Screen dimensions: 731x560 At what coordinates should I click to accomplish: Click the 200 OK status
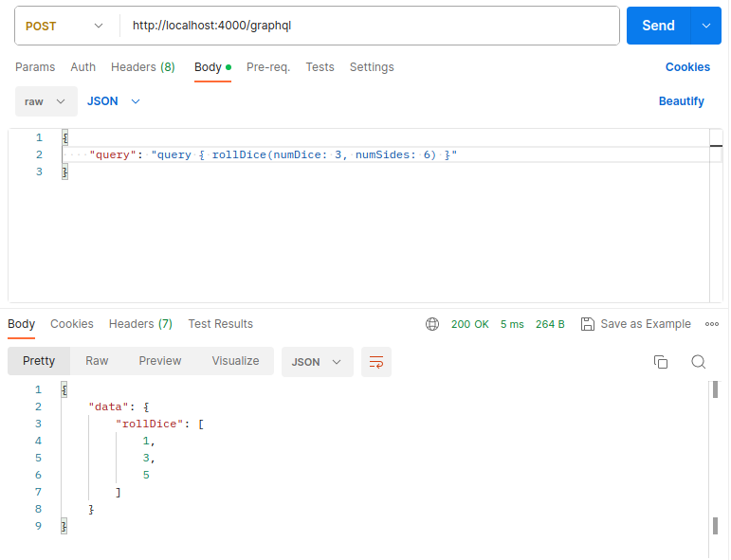(x=469, y=324)
